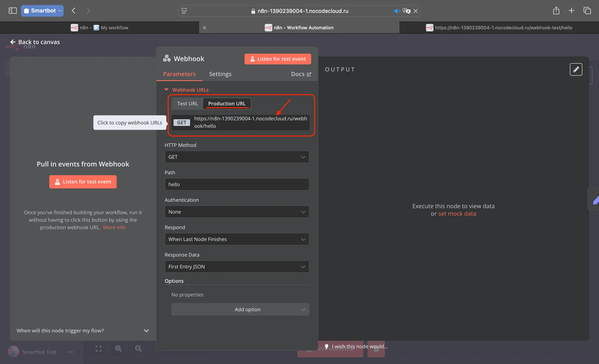
Task: Click the Docs external-link arrow icon
Action: point(309,74)
